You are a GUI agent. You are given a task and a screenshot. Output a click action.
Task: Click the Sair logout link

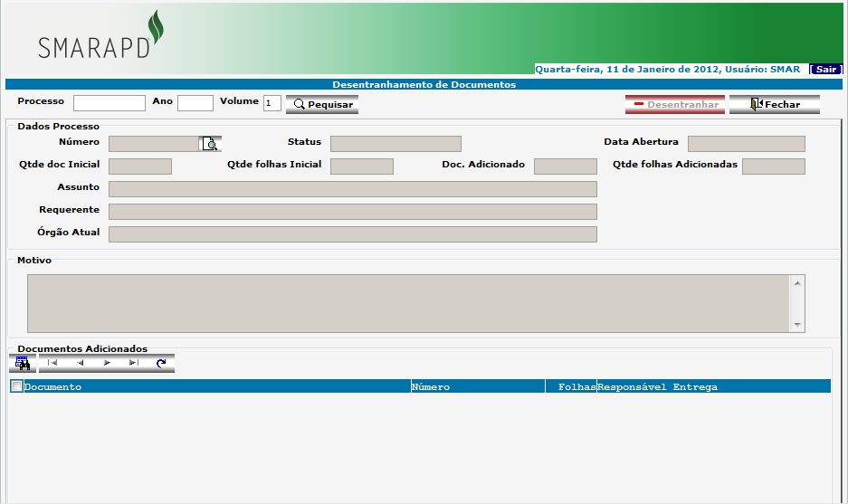tap(825, 69)
